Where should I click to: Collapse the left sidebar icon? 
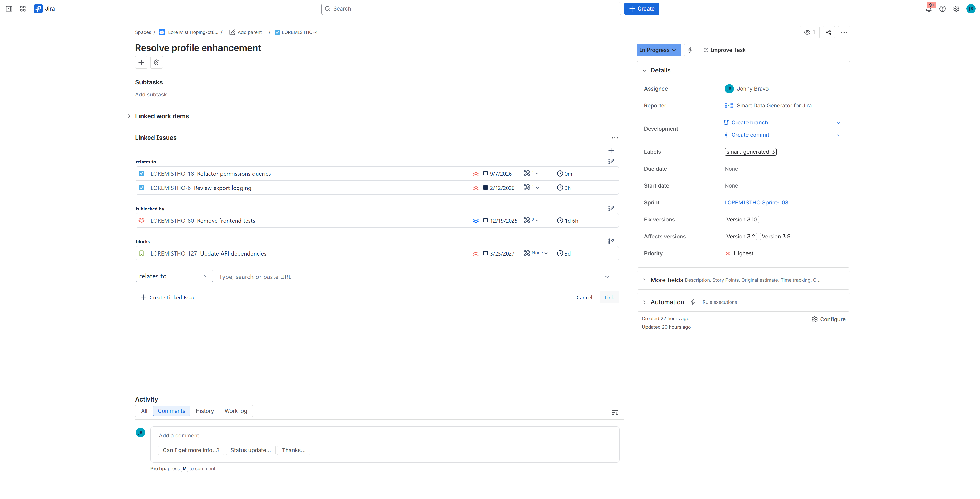point(9,9)
